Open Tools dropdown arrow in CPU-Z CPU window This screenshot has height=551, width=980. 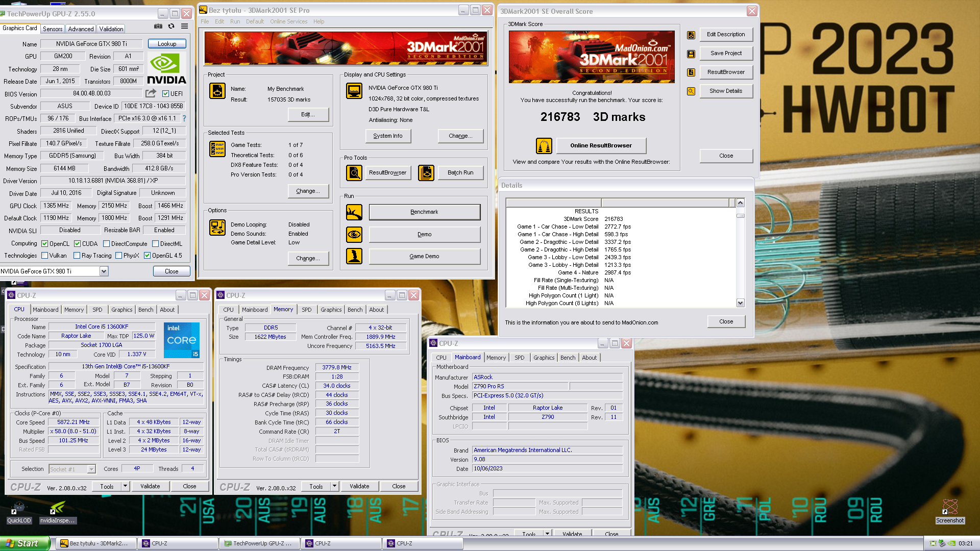coord(125,486)
